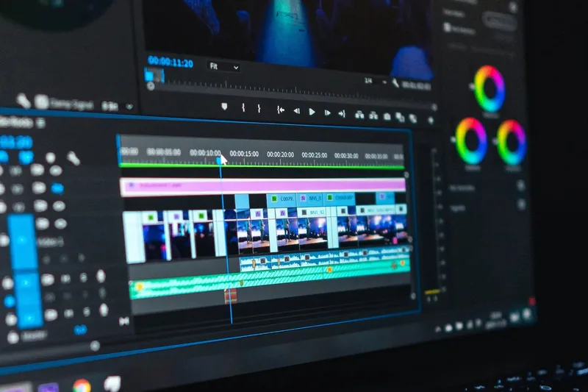The height and width of the screenshot is (392, 588).
Task: Open Lumetri Scopes wrench settings
Action: tap(24, 101)
